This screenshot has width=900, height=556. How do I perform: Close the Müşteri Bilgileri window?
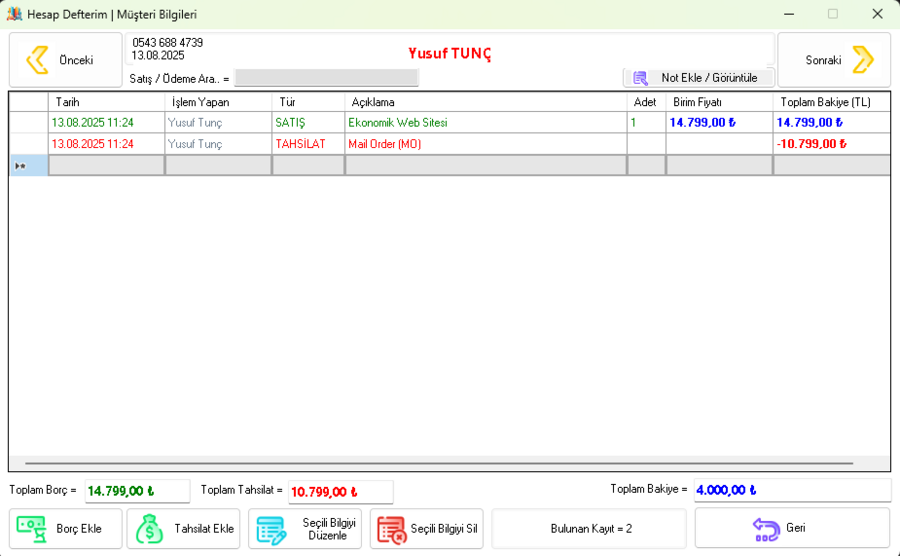pos(877,14)
